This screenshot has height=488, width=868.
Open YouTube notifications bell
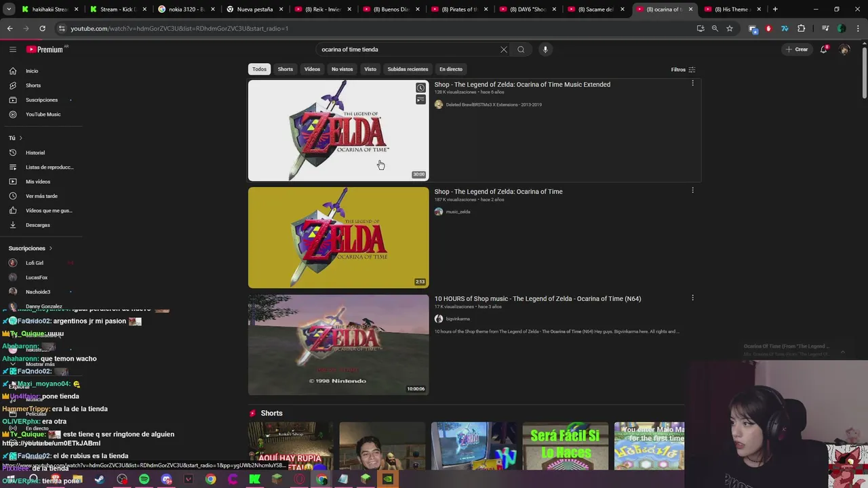(824, 49)
